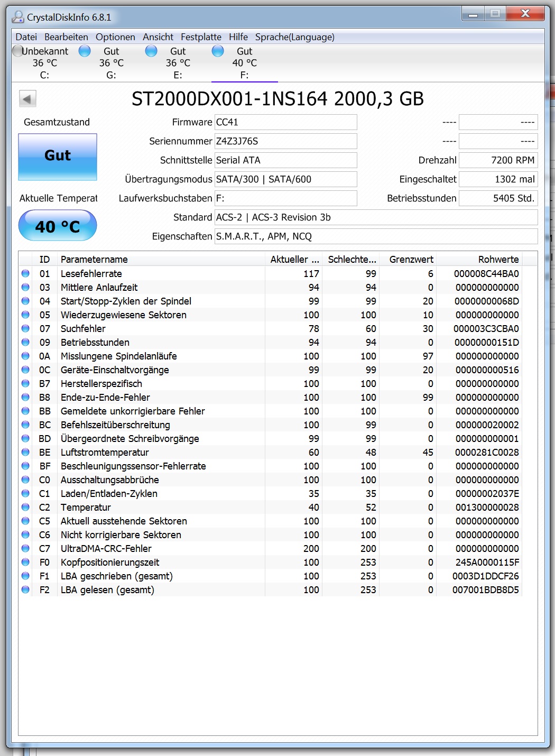Select the UltraDMA-CRC-Fehler parameter name
This screenshot has height=756, width=555.
coord(106,548)
